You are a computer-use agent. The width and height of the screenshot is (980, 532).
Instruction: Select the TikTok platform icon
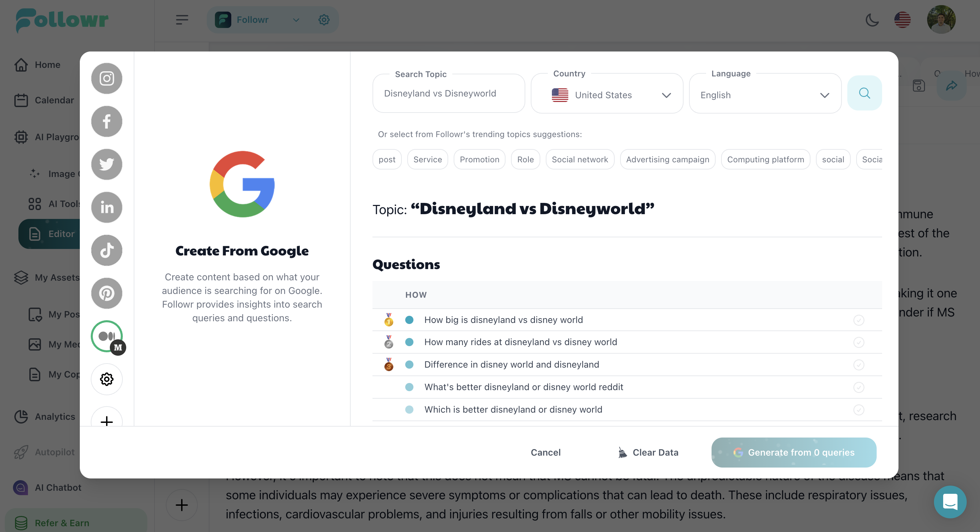pyautogui.click(x=106, y=250)
